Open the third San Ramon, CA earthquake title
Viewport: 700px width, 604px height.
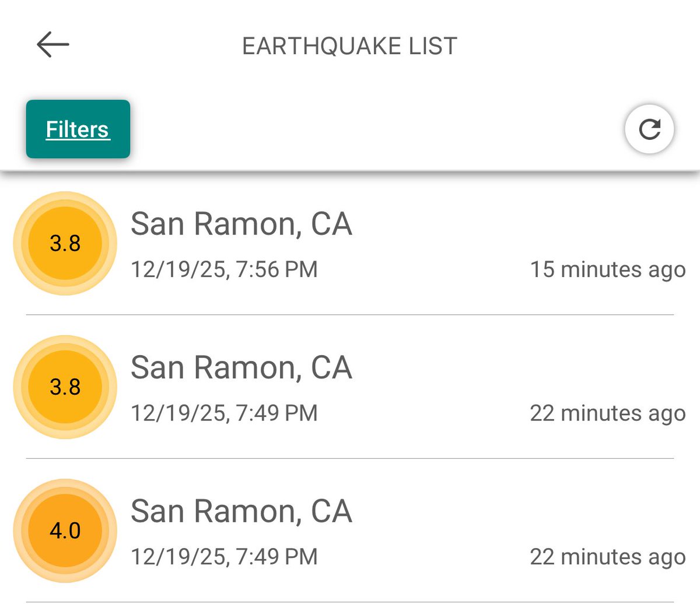pyautogui.click(x=242, y=511)
